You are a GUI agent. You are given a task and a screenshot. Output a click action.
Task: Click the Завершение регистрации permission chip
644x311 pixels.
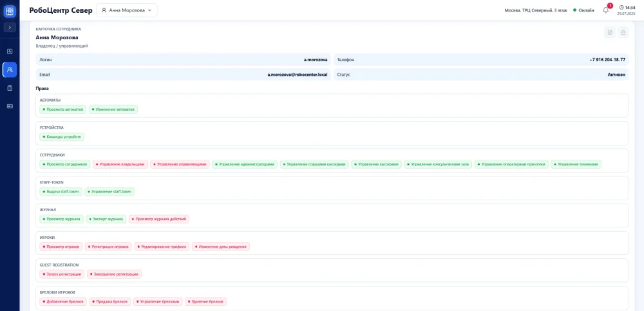pyautogui.click(x=114, y=274)
